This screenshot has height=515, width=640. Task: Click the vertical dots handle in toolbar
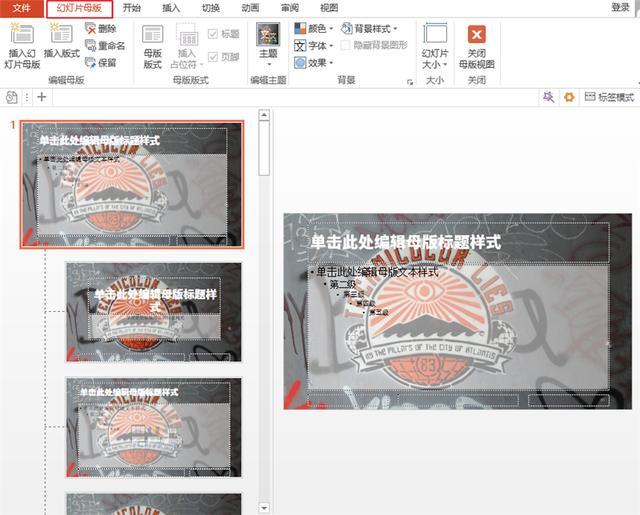27,97
